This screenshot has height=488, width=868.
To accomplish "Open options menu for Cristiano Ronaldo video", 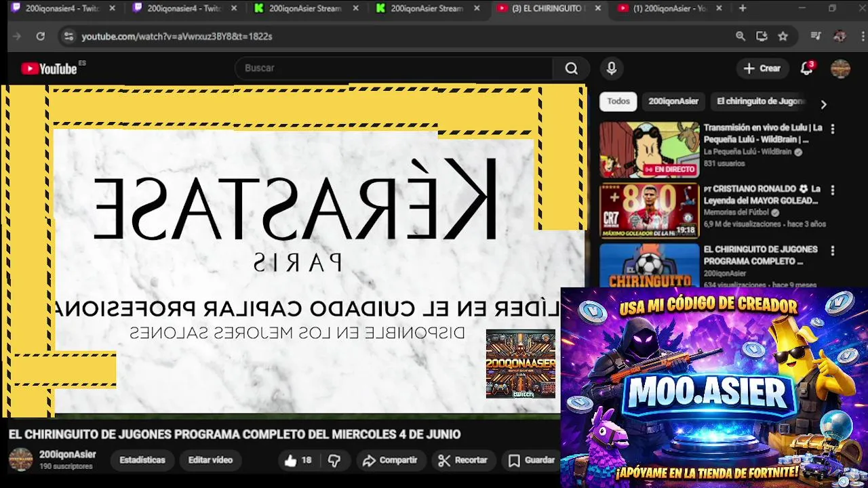I will click(x=833, y=190).
